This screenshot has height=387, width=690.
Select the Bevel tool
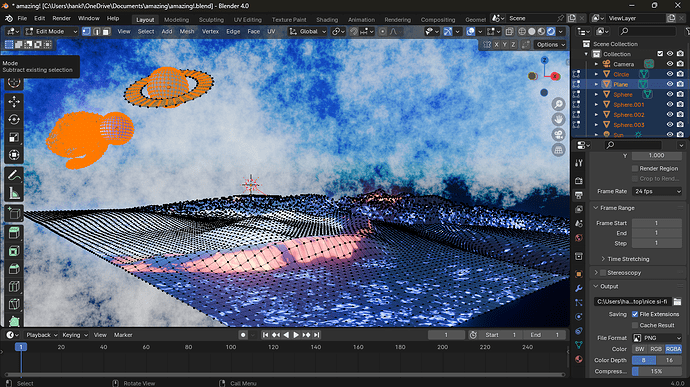point(14,269)
